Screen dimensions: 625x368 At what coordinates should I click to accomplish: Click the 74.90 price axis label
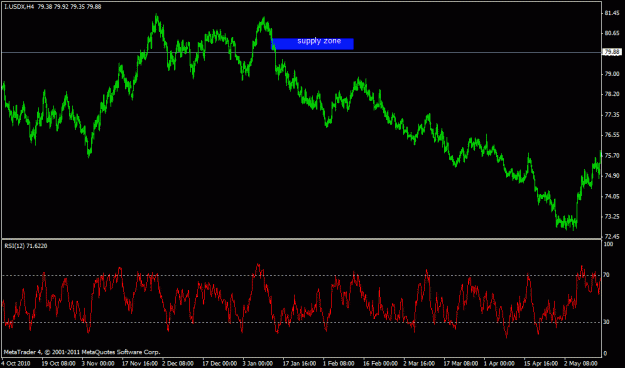tap(612, 176)
